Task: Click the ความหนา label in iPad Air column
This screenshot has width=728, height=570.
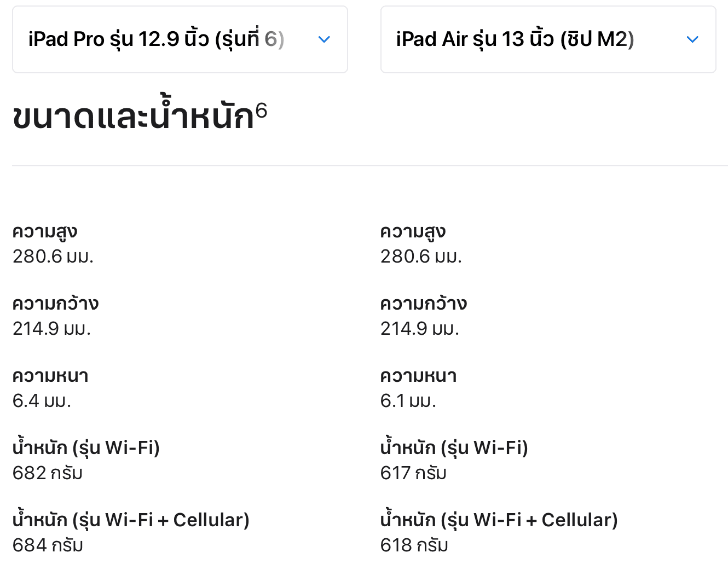Action: click(418, 376)
